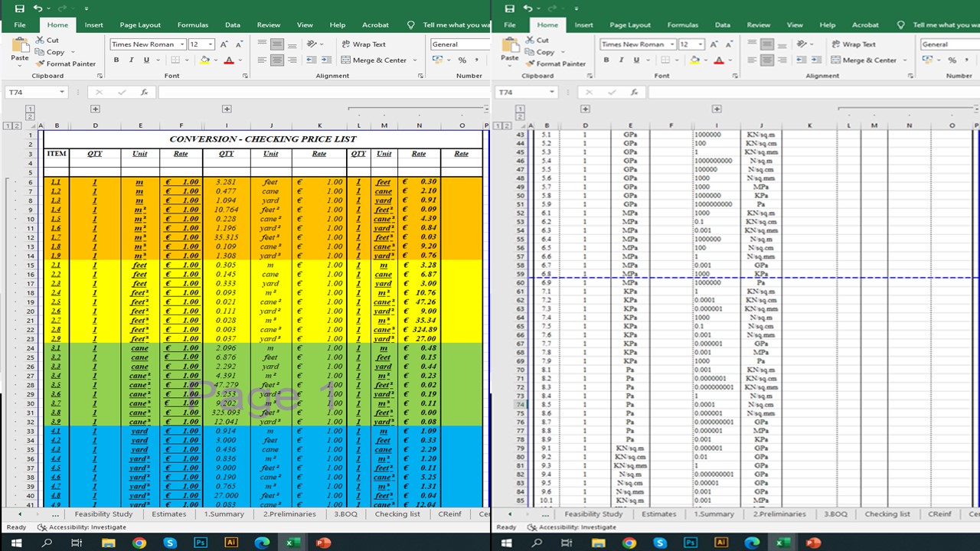Click Undo arrow in the left window's title bar
This screenshot has height=551, width=980.
click(x=37, y=8)
